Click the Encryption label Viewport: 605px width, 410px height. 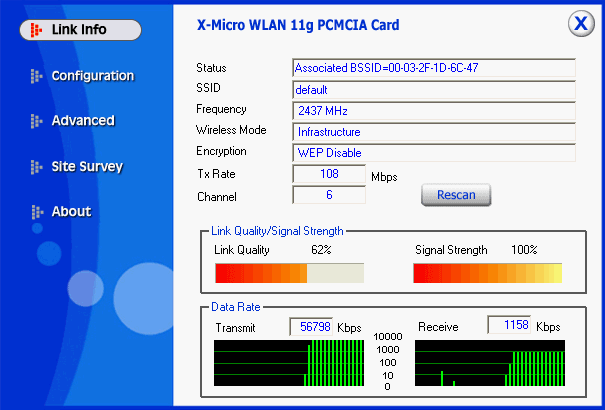click(x=221, y=151)
